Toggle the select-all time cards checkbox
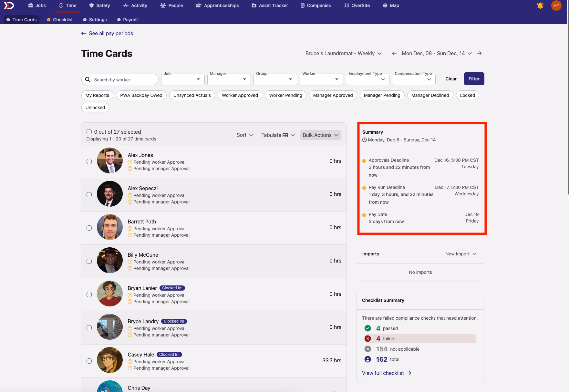Image resolution: width=569 pixels, height=392 pixels. [89, 132]
